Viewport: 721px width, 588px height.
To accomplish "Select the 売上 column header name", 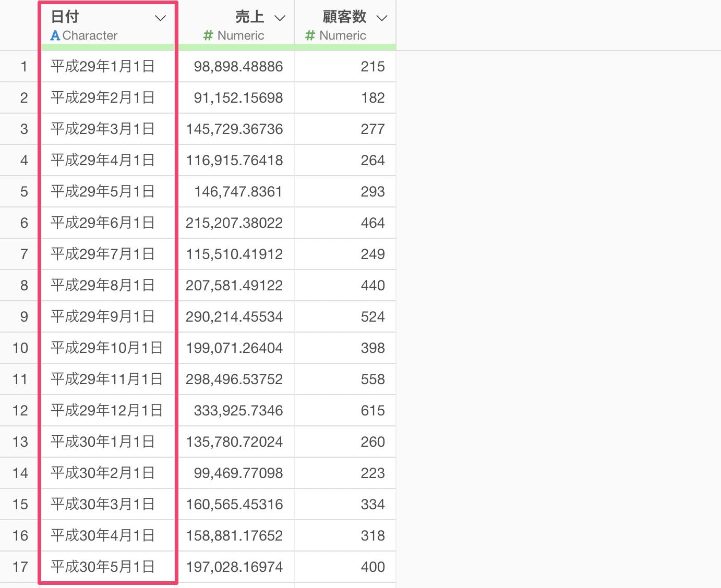I will click(249, 17).
